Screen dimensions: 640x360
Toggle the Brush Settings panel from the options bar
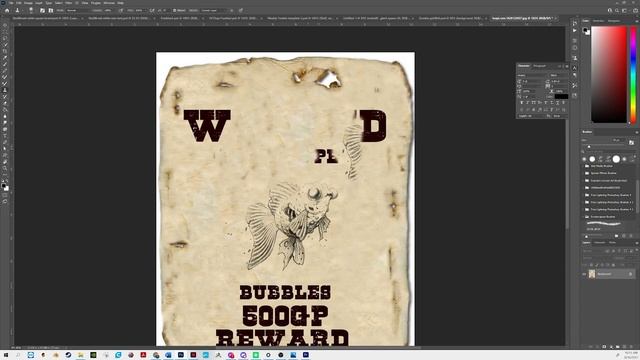pos(42,10)
